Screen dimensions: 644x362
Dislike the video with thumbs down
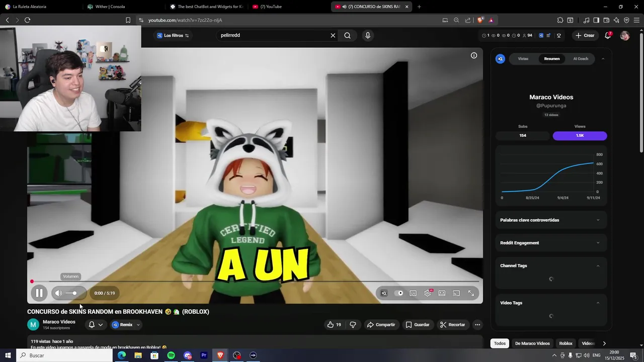pyautogui.click(x=353, y=325)
